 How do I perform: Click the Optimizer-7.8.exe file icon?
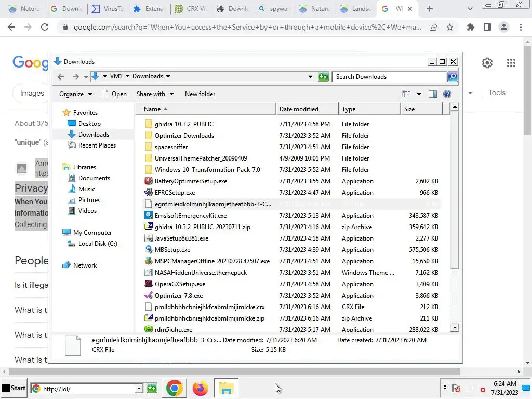(148, 296)
